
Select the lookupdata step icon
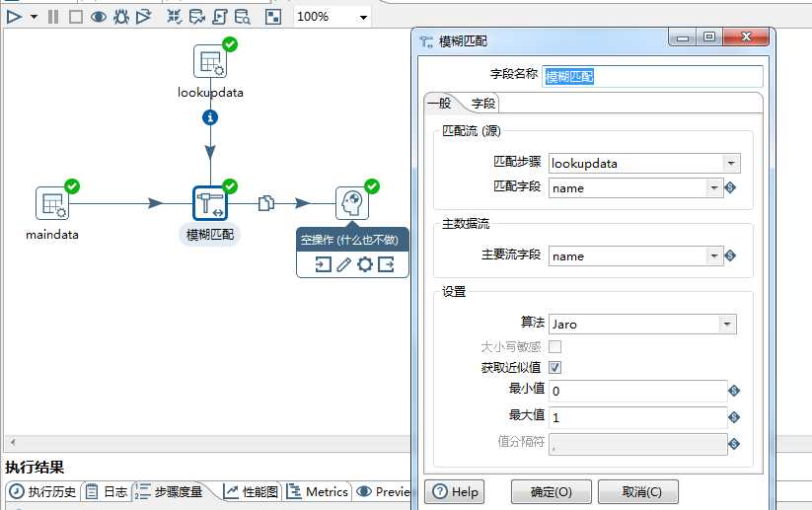(210, 61)
